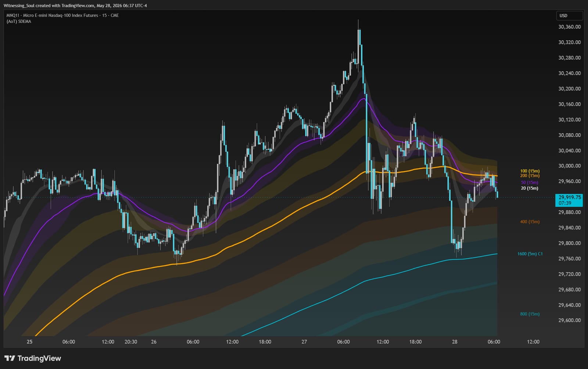The height and width of the screenshot is (369, 588).
Task: Click the 30,360.00 price axis label
Action: (x=569, y=27)
